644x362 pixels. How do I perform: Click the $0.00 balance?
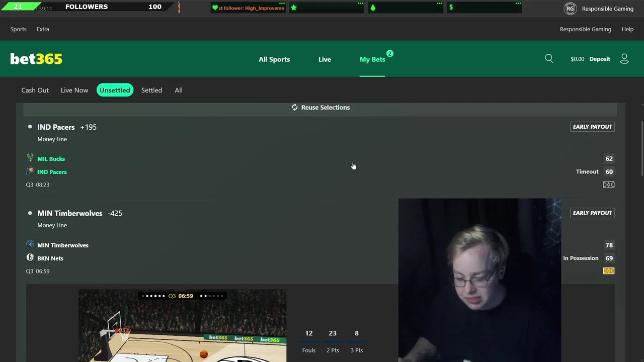point(578,59)
